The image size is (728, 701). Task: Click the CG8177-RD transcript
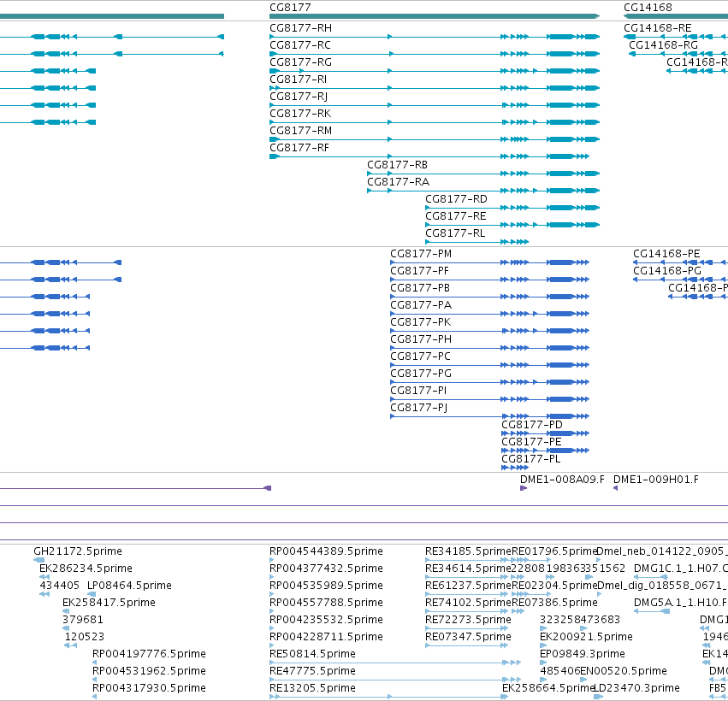456,199
